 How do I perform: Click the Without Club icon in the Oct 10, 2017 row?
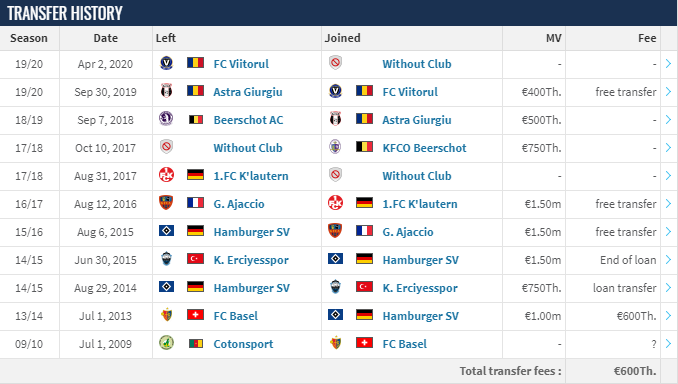166,147
